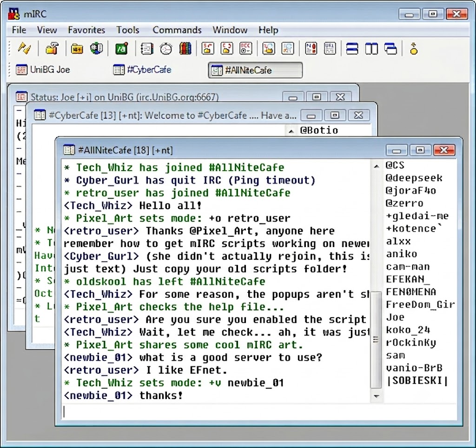Open the Tools menu
The width and height of the screenshot is (476, 448).
(127, 30)
